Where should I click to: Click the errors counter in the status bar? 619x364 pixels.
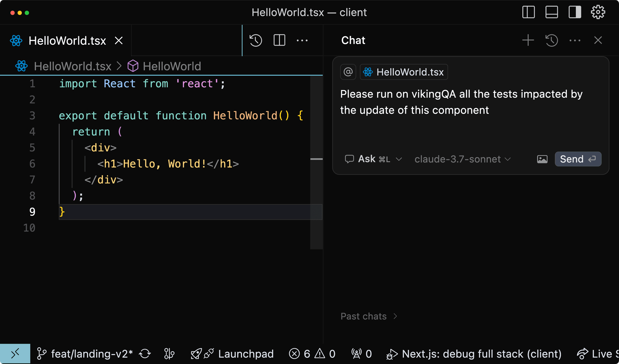[x=302, y=354]
